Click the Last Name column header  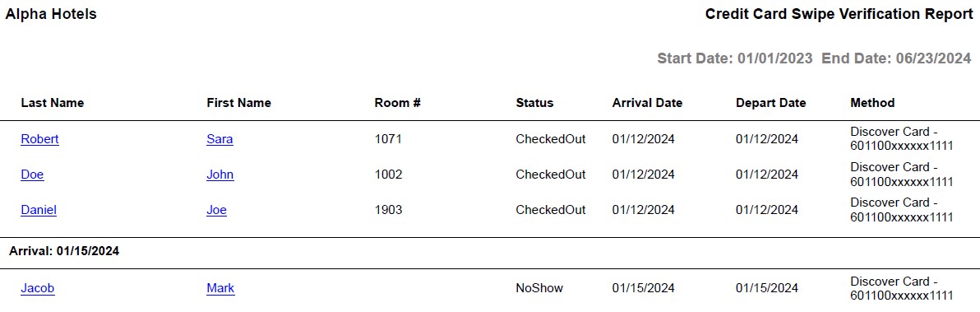coord(53,103)
